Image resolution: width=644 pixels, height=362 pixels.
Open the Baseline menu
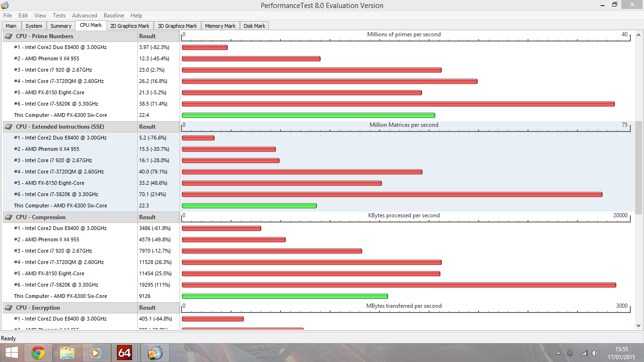(x=114, y=16)
